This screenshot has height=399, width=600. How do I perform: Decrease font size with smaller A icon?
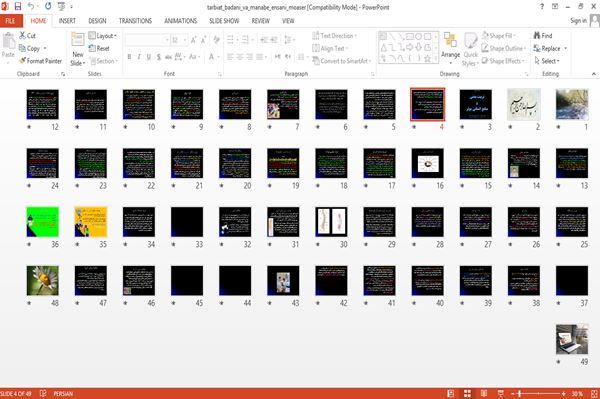[204, 40]
